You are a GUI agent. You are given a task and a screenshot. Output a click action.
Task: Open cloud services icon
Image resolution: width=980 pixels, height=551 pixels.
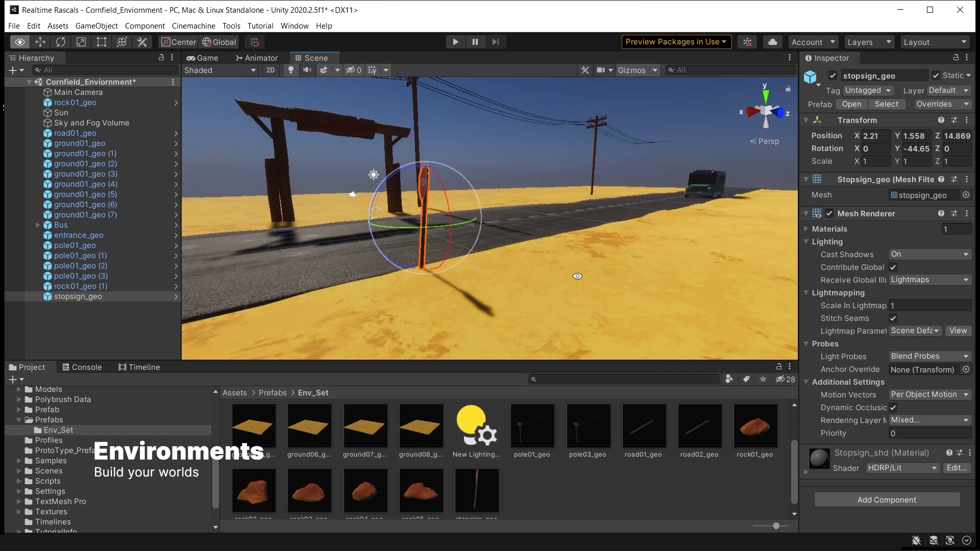click(x=773, y=42)
